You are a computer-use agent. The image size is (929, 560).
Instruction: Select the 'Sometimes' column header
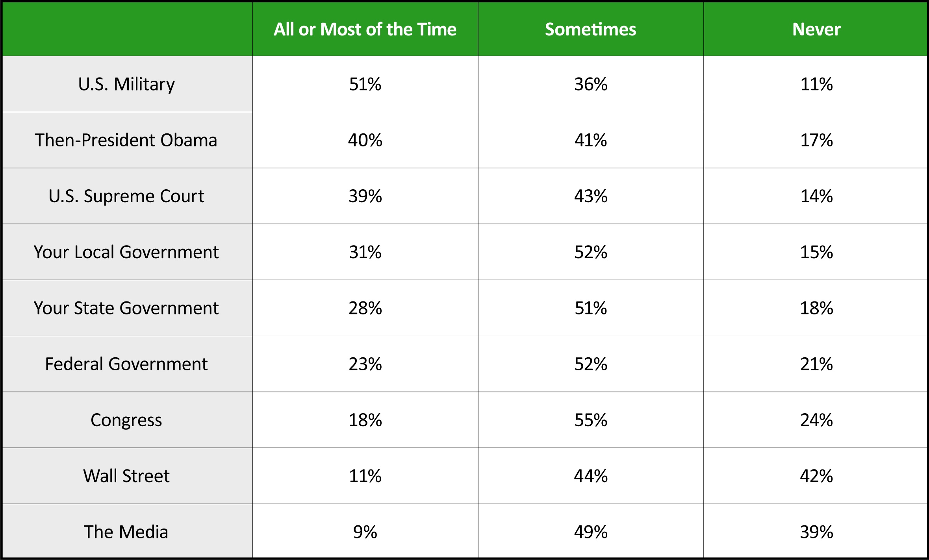[x=590, y=30]
